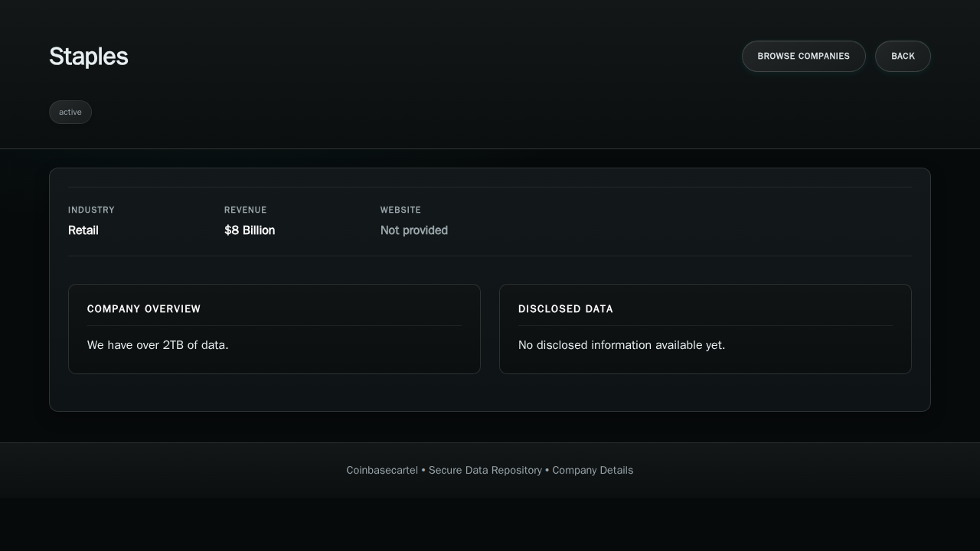
Task: Select the Staples page title
Action: 89,57
